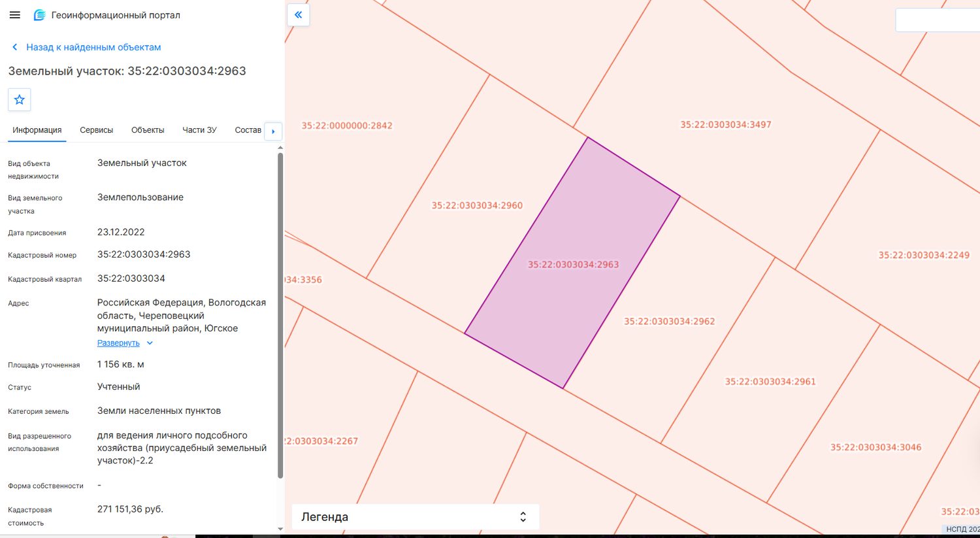Expand the Легенда panel
This screenshot has width=980, height=538.
(416, 516)
